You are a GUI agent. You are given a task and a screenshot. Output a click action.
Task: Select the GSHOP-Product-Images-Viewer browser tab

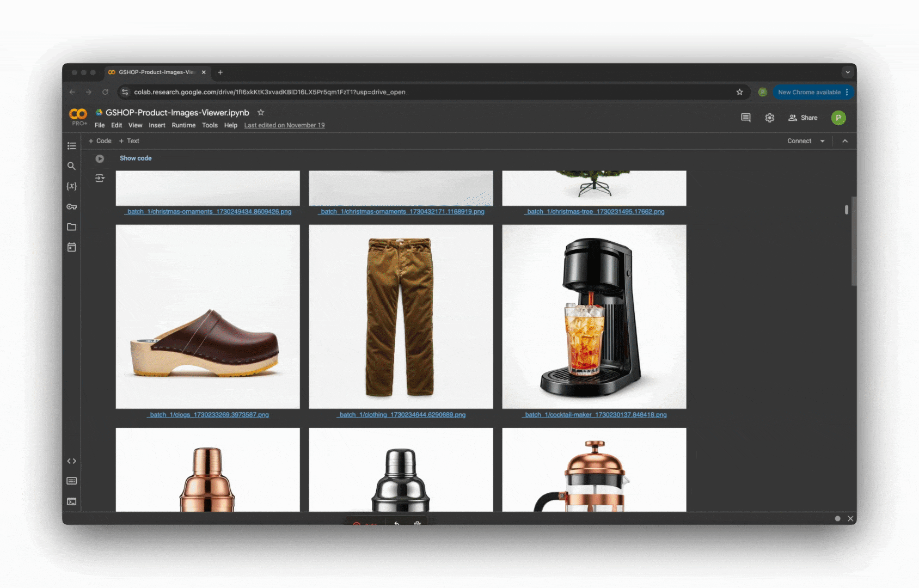click(157, 72)
